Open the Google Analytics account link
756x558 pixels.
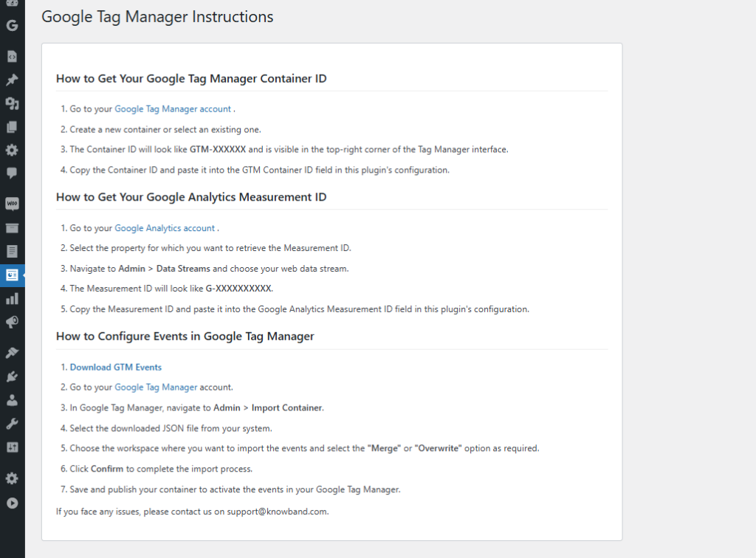click(x=165, y=228)
